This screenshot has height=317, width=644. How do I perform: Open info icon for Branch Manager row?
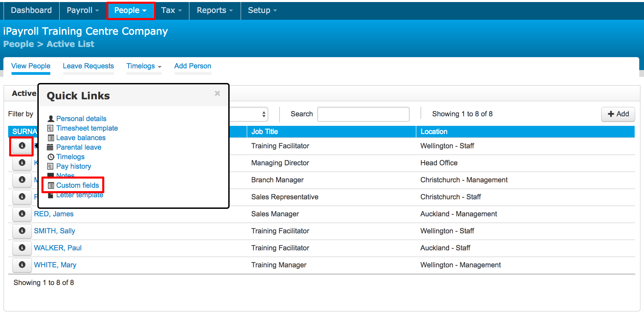pos(22,180)
